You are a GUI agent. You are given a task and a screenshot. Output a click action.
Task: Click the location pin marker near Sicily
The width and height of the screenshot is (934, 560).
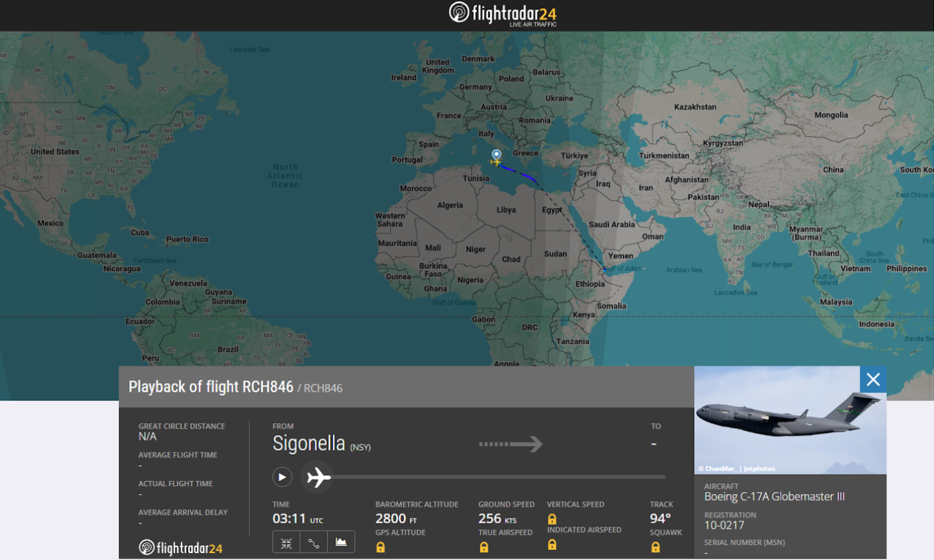[496, 154]
